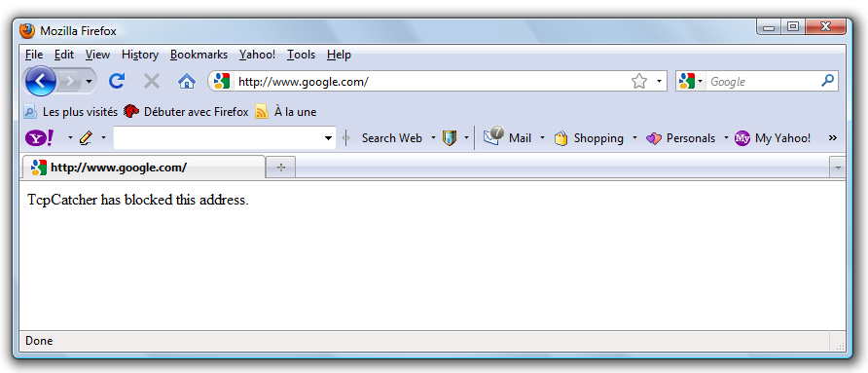
Task: Click the Les plus visités bookmark icon
Action: pos(30,111)
